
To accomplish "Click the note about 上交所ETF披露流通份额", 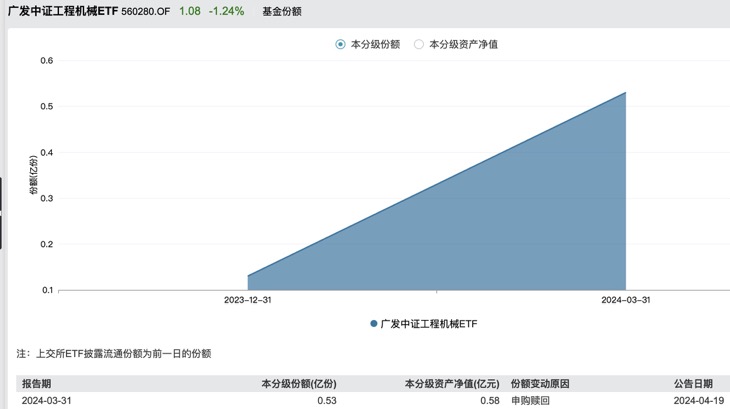I will pyautogui.click(x=114, y=354).
